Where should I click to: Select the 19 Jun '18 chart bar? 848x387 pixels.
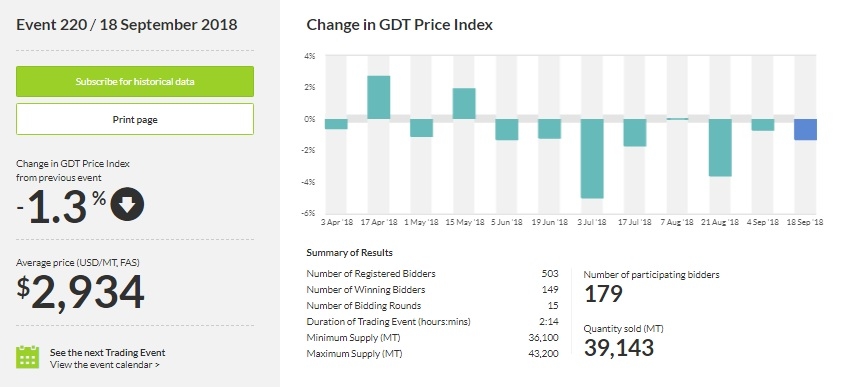tap(549, 129)
